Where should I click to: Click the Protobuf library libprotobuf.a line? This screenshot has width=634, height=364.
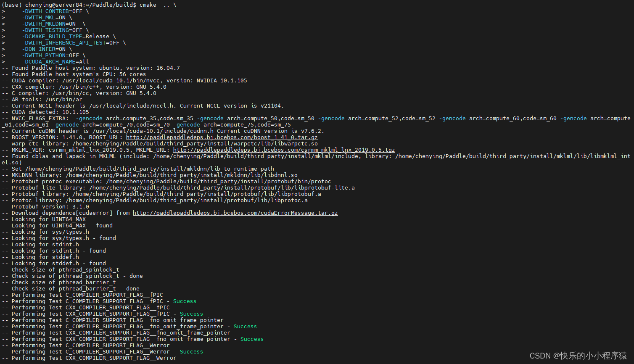[161, 194]
